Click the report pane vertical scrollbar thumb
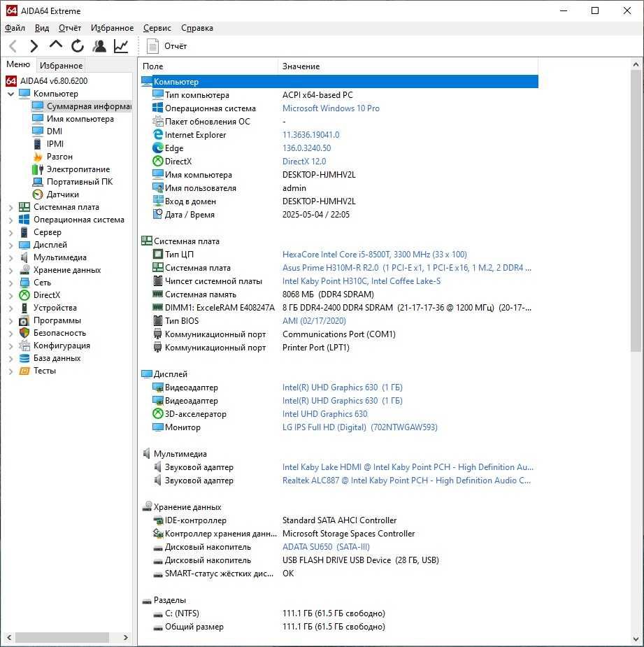The height and width of the screenshot is (647, 644). coord(636,211)
